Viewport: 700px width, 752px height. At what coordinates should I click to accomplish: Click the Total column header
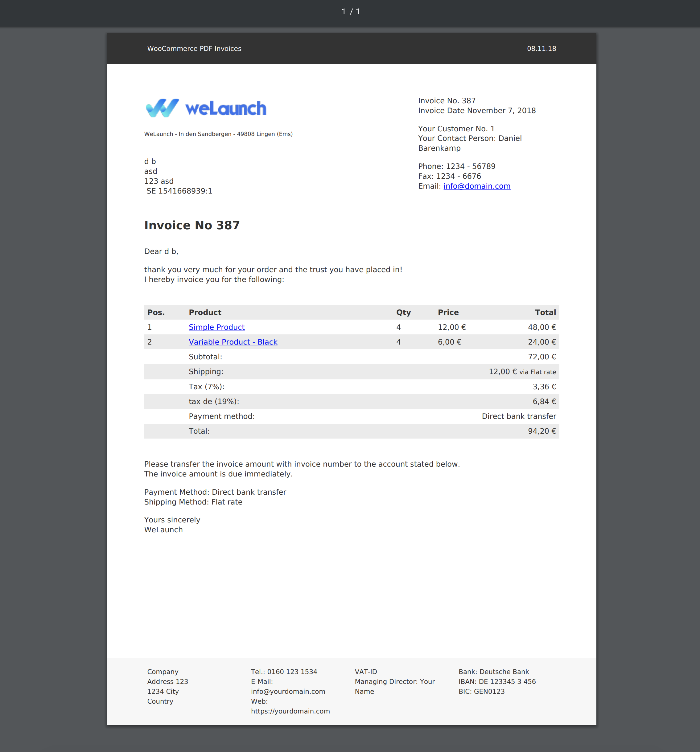546,313
